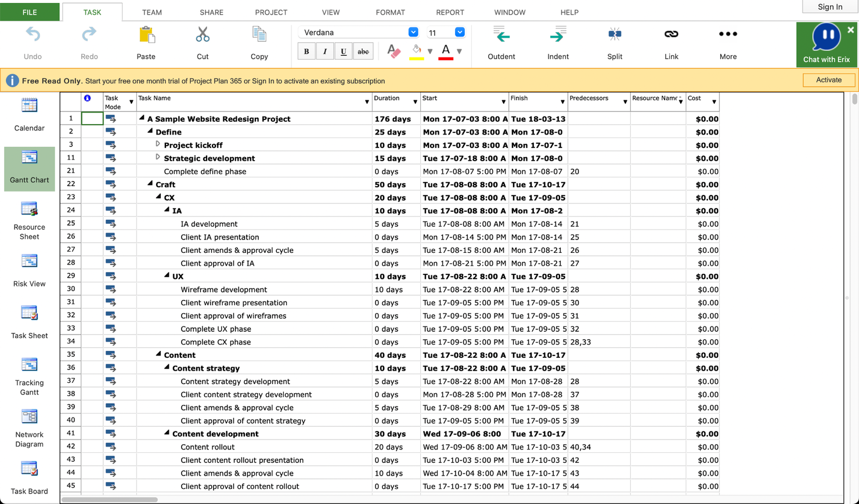Screen dimensions: 859x504
Task: Open the Task Name column filter
Action: 367,102
